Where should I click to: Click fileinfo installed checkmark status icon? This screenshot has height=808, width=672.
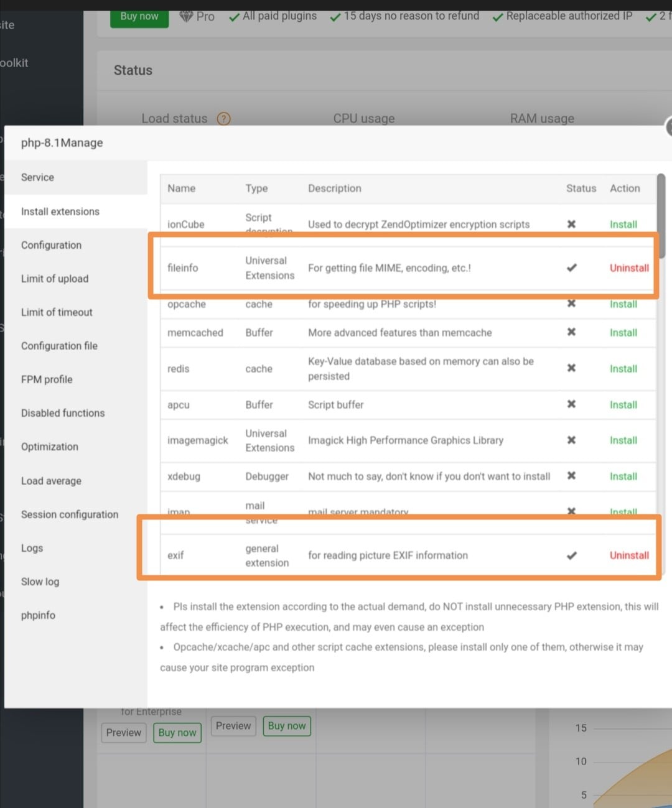571,268
